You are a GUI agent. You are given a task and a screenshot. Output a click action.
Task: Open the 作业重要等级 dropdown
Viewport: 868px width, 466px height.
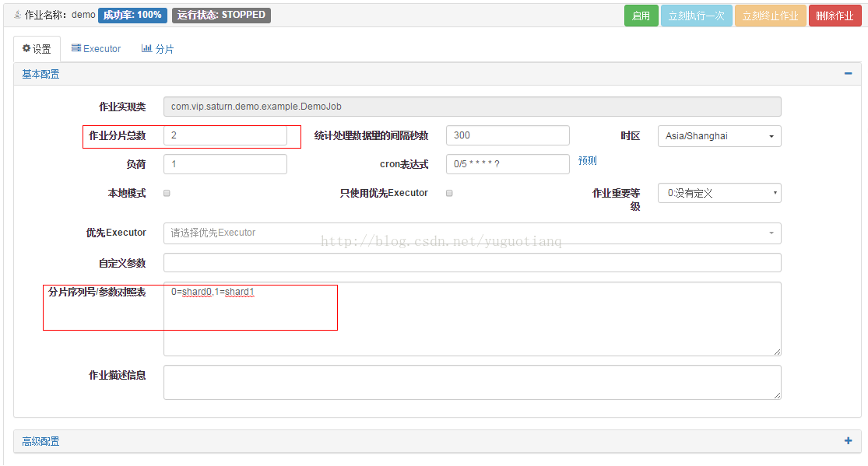tap(719, 193)
